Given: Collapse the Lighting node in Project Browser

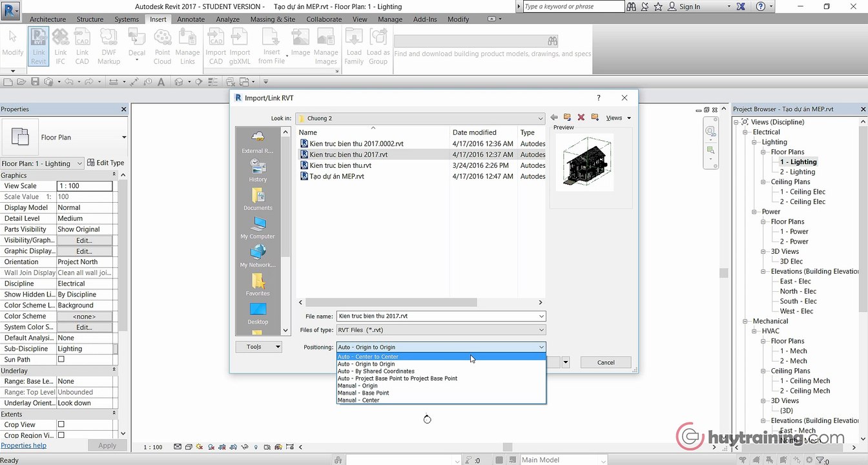Looking at the screenshot, I should (x=756, y=142).
